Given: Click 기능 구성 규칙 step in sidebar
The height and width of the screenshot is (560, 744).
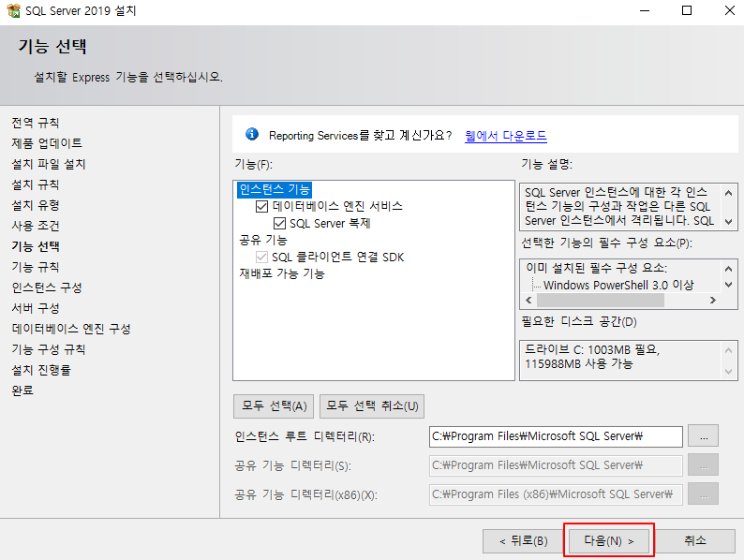Looking at the screenshot, I should coord(49,349).
